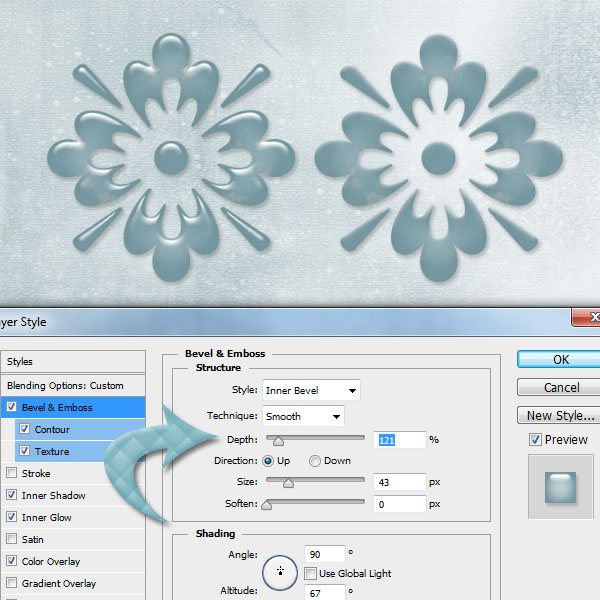Viewport: 600px width, 600px height.
Task: Enable the Gradient Overlay checkbox
Action: pyautogui.click(x=11, y=583)
